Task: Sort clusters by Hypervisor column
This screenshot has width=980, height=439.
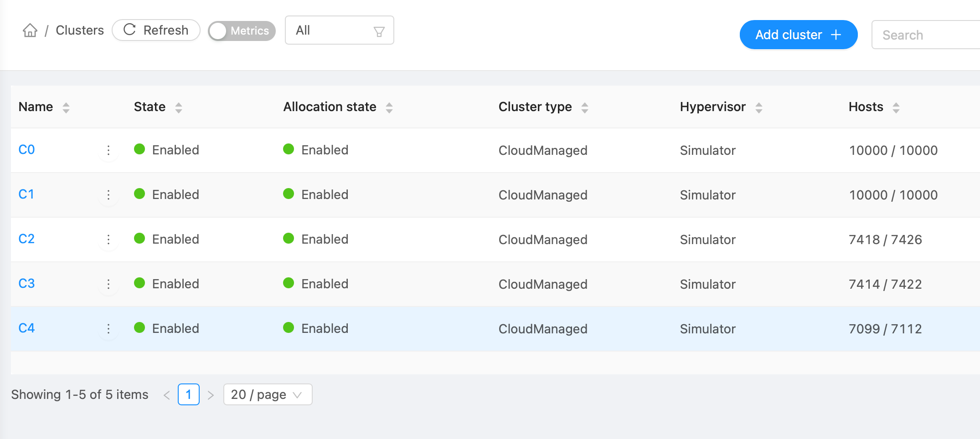Action: [758, 107]
